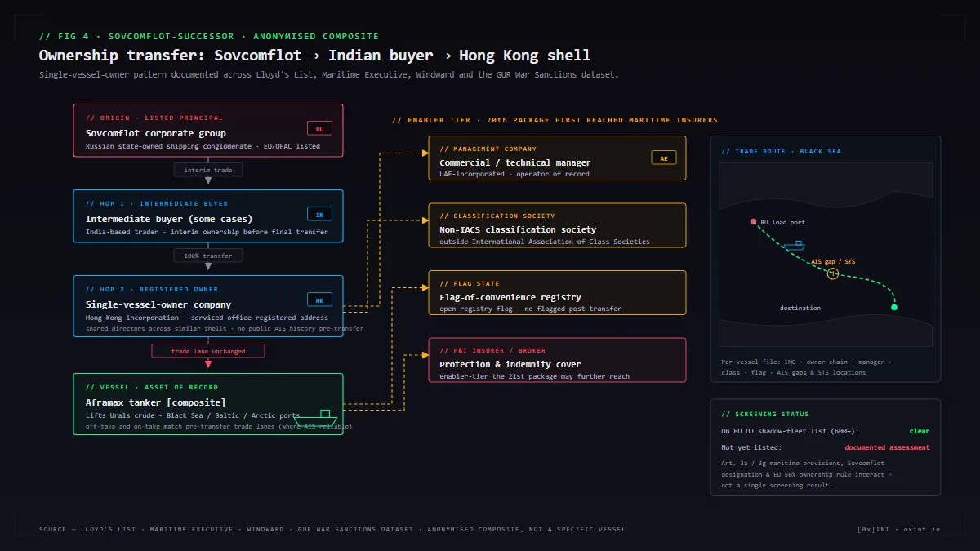Click 'enabler-tier the 21st package may further reach'

coord(534,376)
